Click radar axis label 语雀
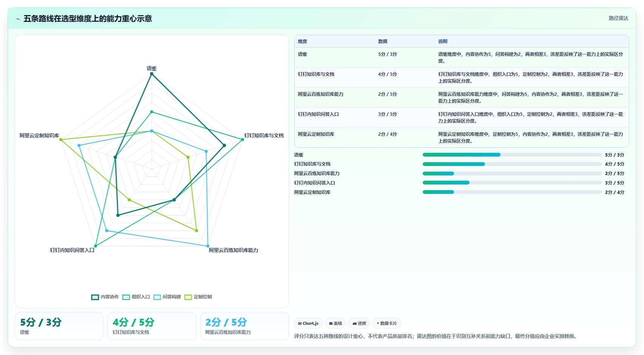This screenshot has height=355, width=644. (x=151, y=69)
